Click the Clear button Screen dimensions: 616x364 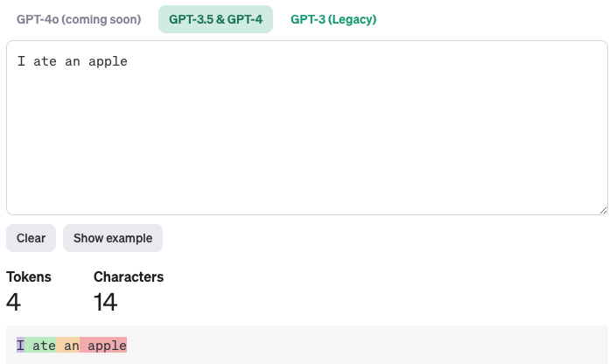pos(31,238)
